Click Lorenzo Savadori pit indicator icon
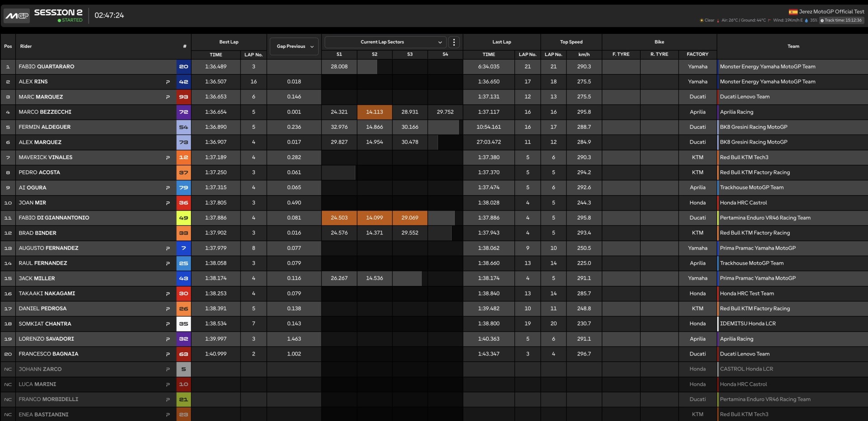 168,339
